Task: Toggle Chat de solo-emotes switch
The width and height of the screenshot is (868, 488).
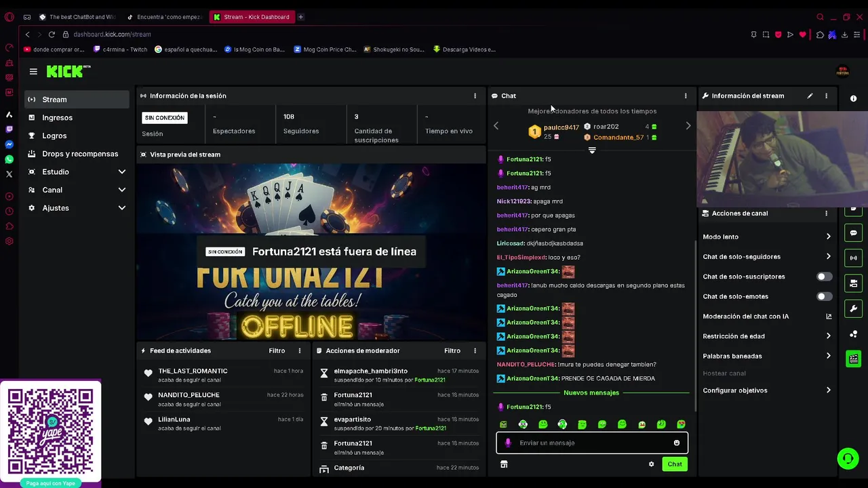Action: (824, 296)
